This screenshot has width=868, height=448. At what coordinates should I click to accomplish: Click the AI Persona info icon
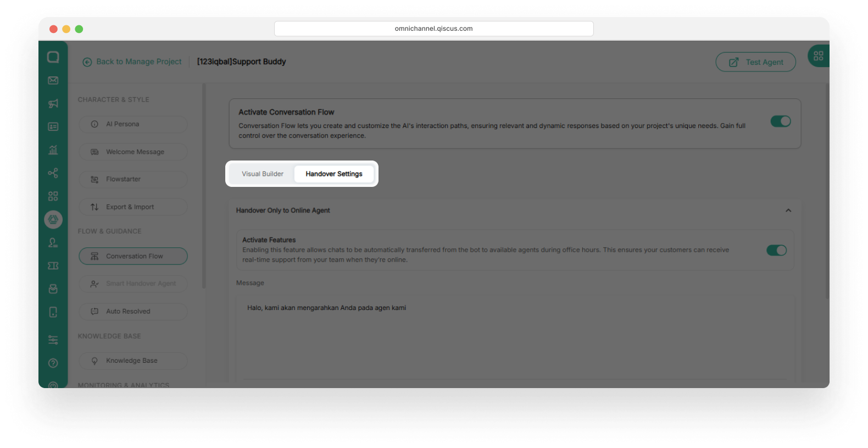94,124
